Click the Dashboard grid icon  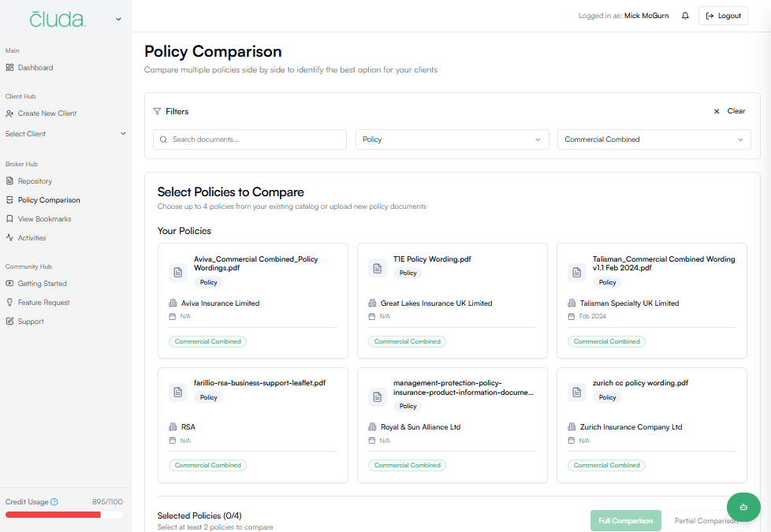(9, 67)
